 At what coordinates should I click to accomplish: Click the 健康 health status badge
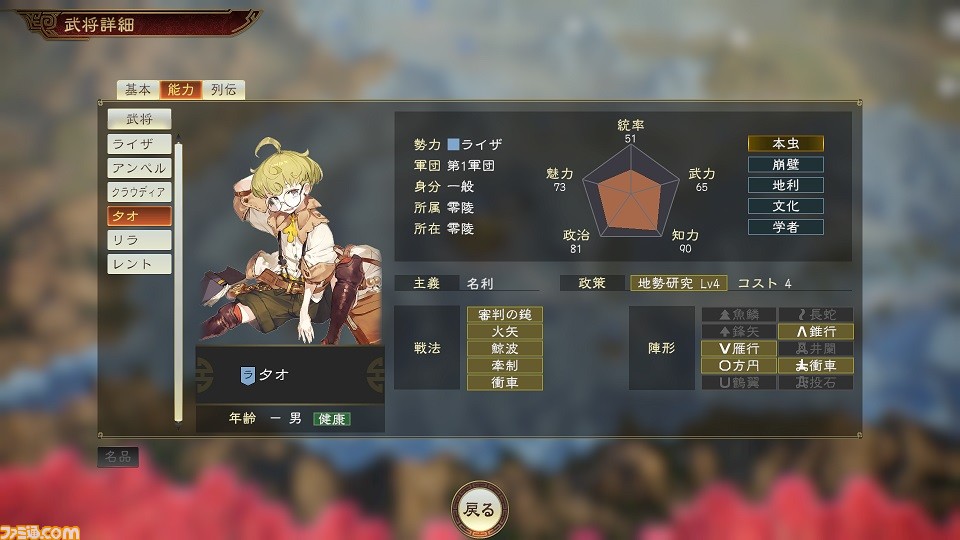[x=332, y=419]
